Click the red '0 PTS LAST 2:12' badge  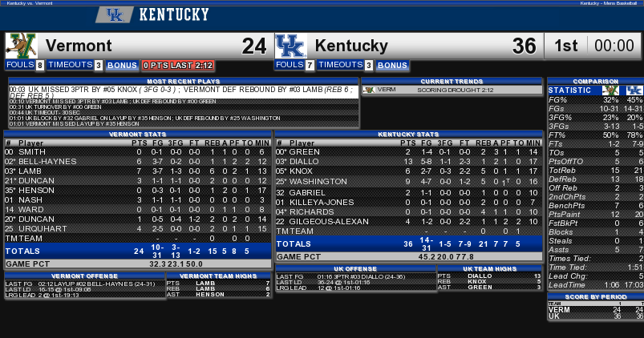coord(178,66)
